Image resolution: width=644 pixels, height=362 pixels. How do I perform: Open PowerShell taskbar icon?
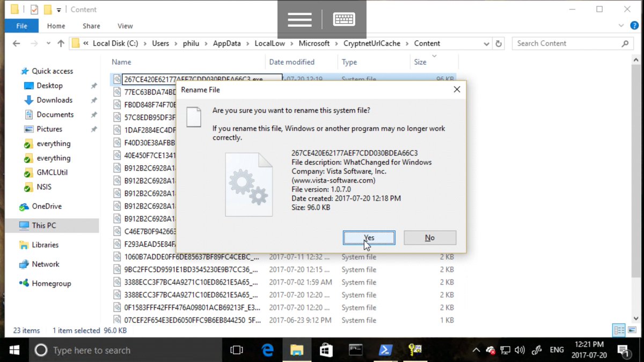pos(385,350)
